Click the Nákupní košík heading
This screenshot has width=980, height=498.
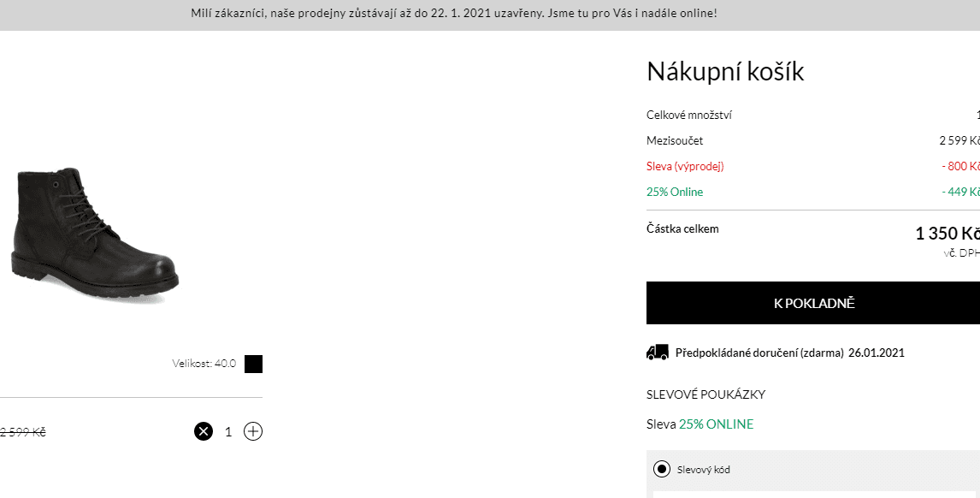pos(725,71)
